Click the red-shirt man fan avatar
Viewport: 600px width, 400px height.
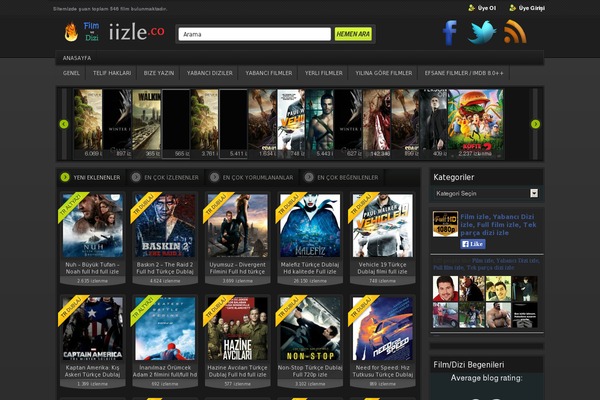tap(445, 289)
